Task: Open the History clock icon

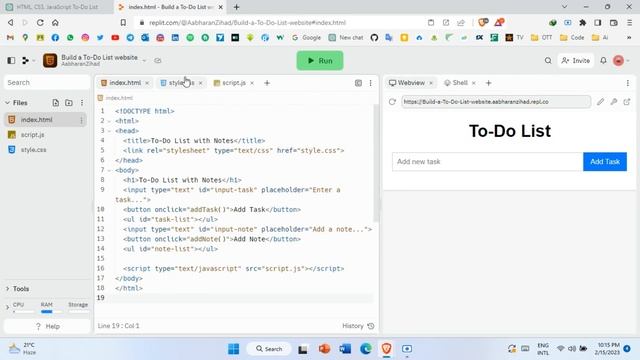Action: pyautogui.click(x=371, y=326)
